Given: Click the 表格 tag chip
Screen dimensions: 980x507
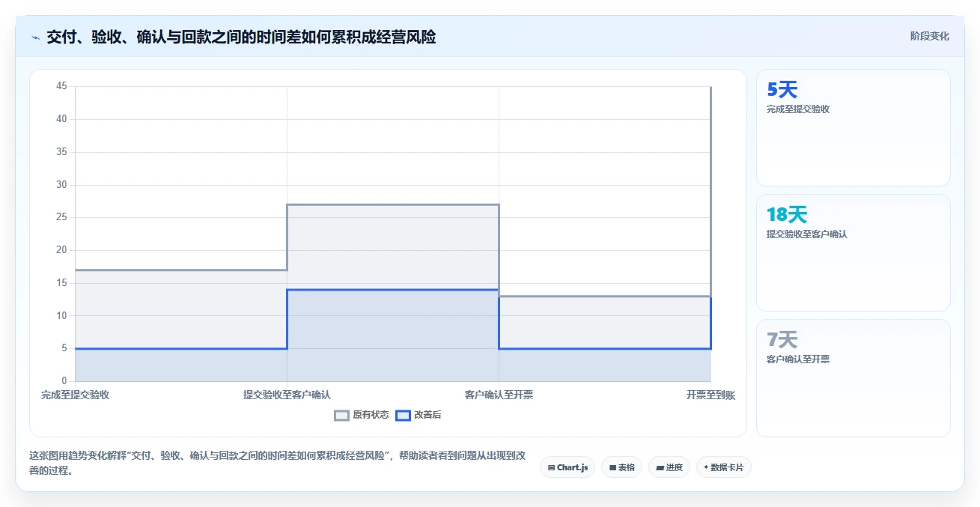Looking at the screenshot, I should pos(621,467).
